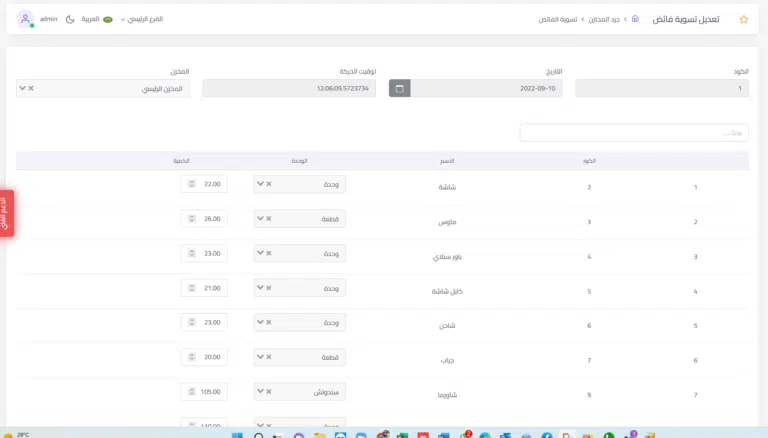
Task: Clear the unit selection in شاشة row
Action: 268,184
